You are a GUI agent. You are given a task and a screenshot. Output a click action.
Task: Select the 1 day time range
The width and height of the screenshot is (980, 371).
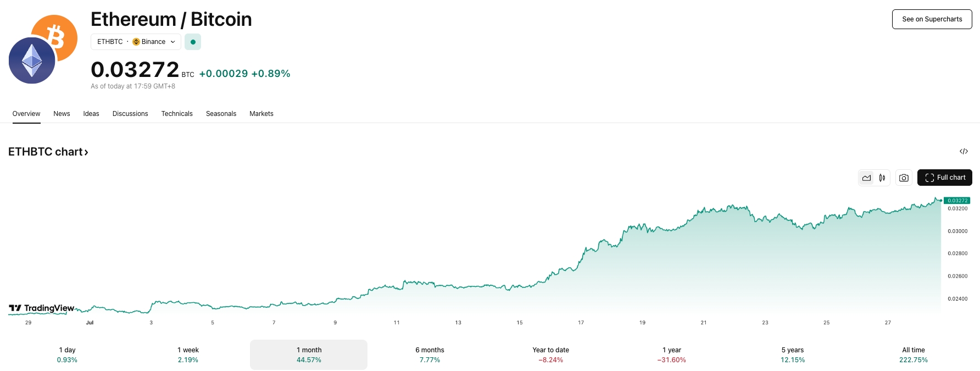click(x=67, y=355)
